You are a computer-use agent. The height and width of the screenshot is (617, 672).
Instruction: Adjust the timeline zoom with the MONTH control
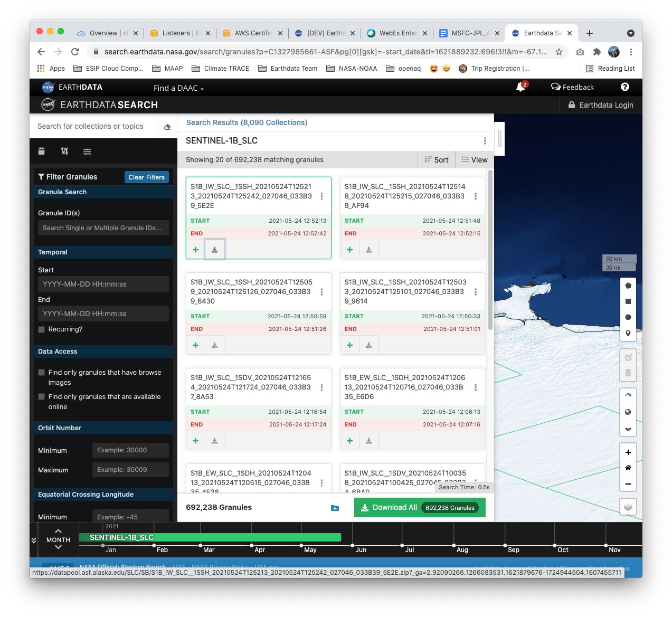[58, 539]
